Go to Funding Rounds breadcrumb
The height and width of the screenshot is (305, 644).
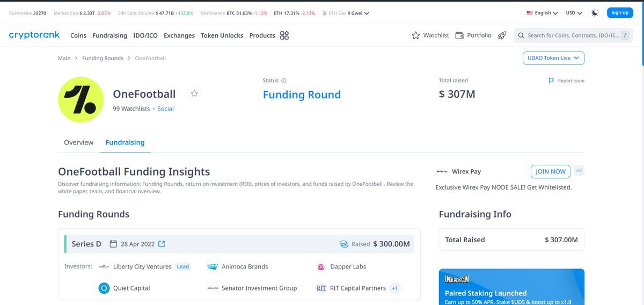point(103,58)
